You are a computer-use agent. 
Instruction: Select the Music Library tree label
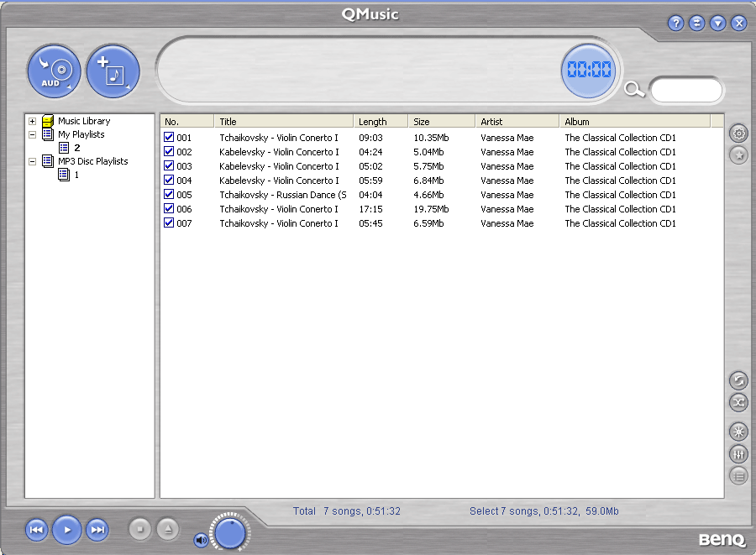(84, 121)
